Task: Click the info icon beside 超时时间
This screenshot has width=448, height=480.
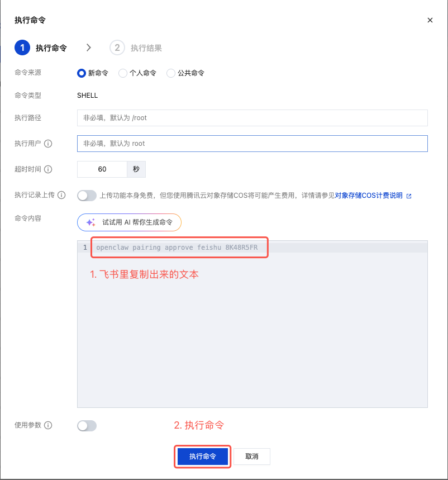Action: point(48,169)
